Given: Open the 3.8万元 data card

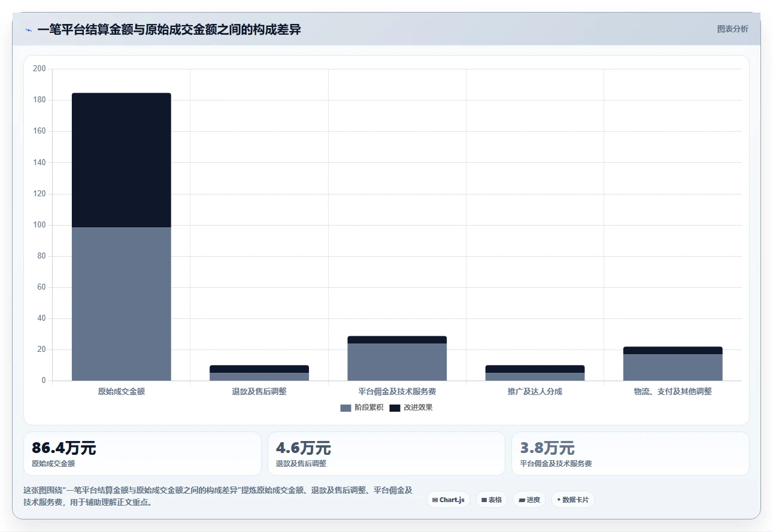Looking at the screenshot, I should [630, 454].
